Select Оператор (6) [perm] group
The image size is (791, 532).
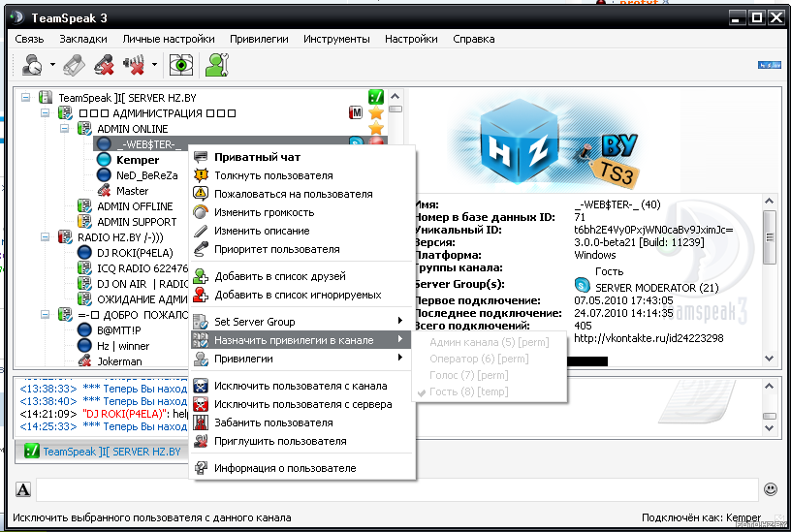489,359
